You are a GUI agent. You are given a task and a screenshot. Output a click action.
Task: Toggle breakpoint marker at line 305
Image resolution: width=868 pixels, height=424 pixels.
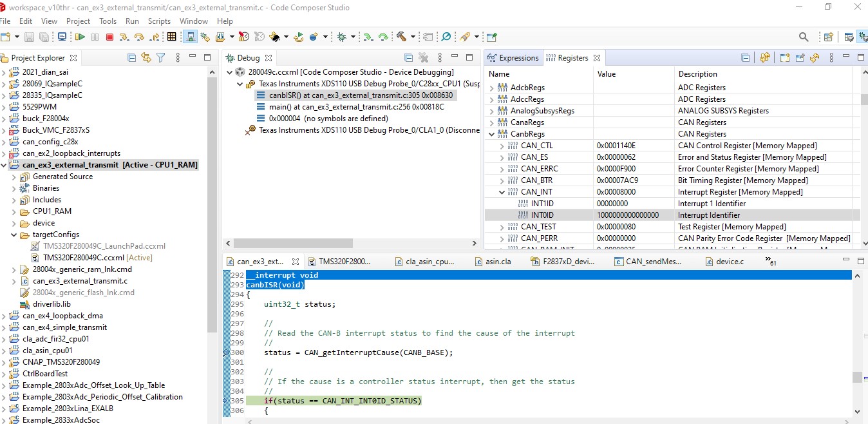[x=225, y=401]
